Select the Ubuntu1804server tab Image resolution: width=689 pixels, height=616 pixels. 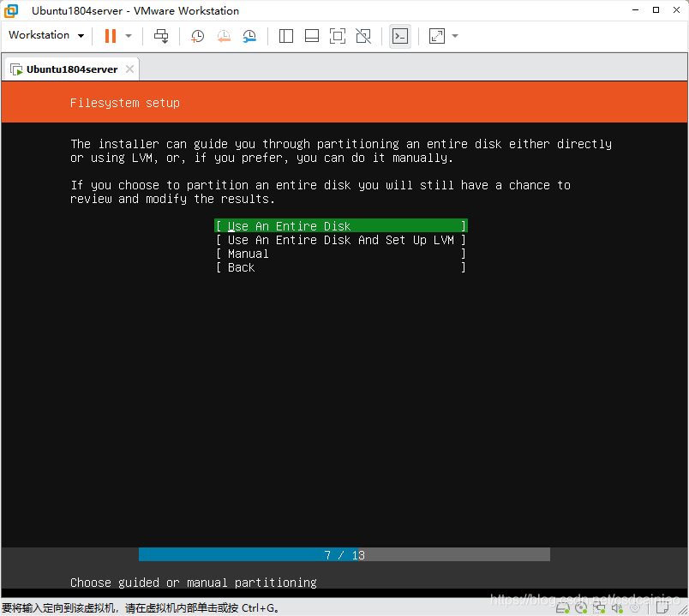[72, 69]
